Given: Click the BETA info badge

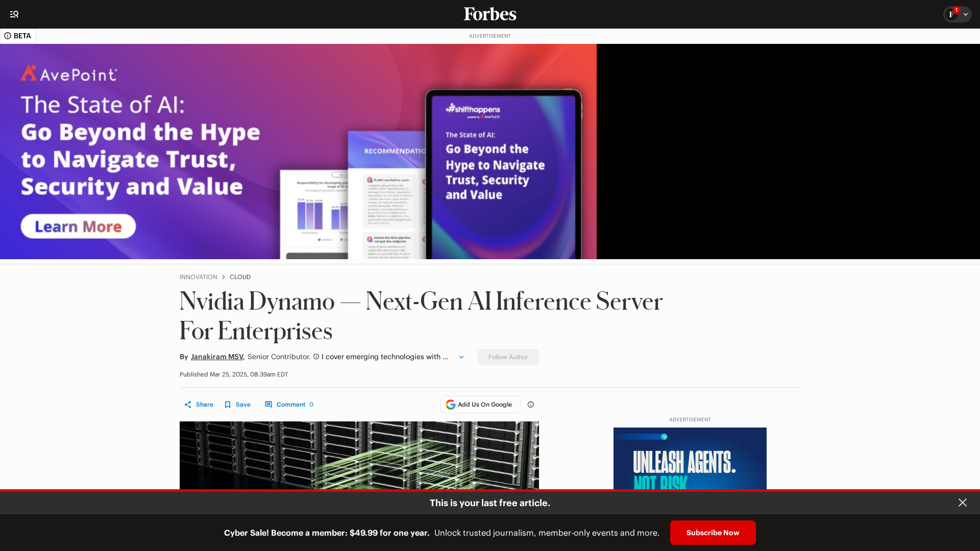Looking at the screenshot, I should 18,36.
